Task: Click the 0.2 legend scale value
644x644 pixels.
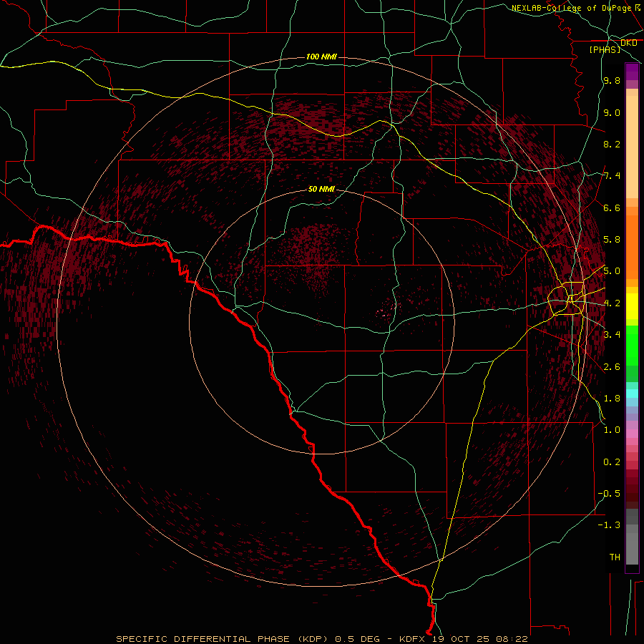Action: click(612, 462)
